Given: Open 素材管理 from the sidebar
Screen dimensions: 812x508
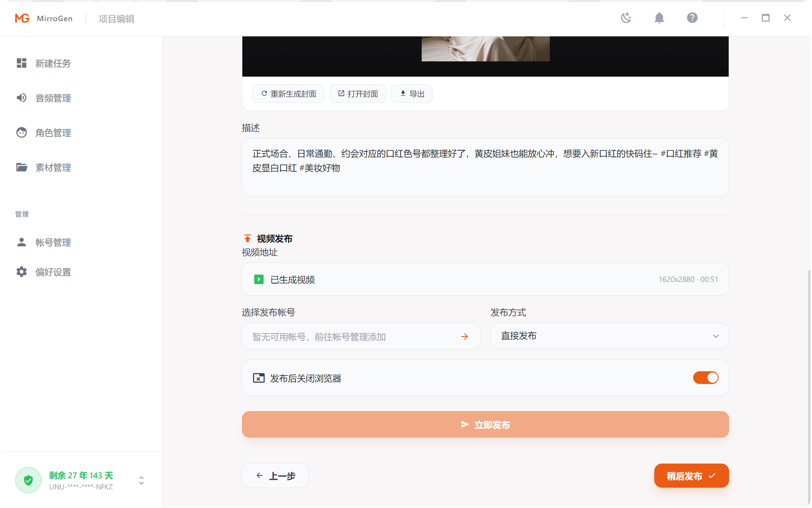Looking at the screenshot, I should (53, 167).
